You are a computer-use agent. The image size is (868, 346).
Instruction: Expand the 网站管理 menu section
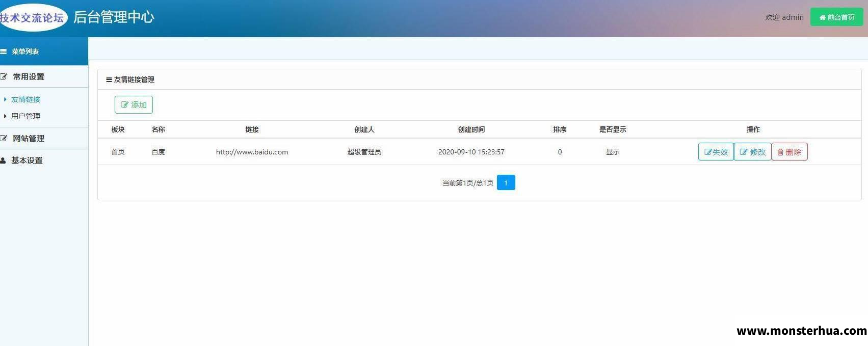[x=44, y=138]
